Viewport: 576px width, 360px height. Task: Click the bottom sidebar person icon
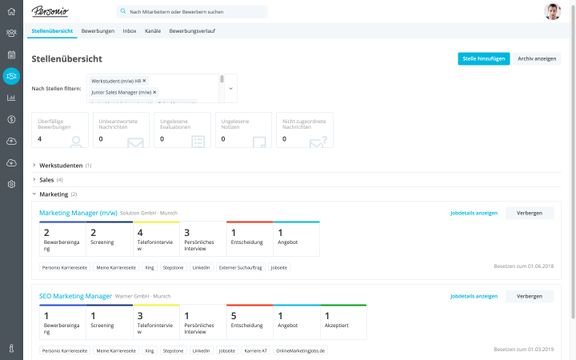click(x=11, y=348)
